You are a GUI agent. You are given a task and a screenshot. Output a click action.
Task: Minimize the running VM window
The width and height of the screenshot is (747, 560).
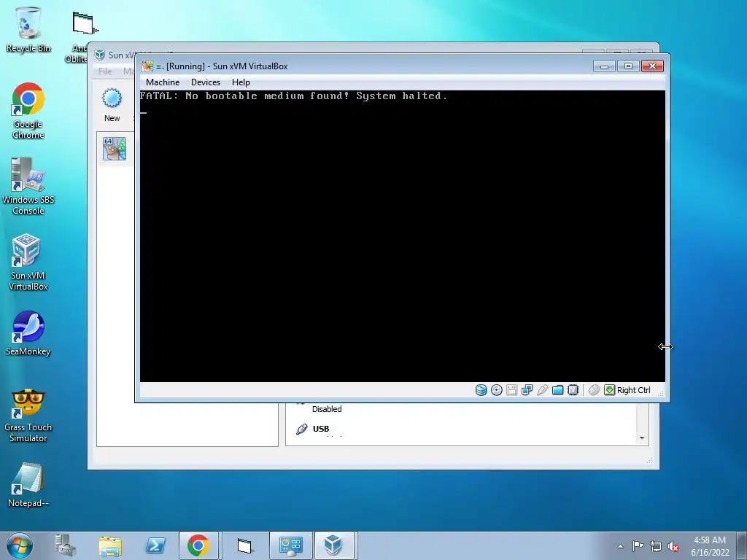click(604, 66)
